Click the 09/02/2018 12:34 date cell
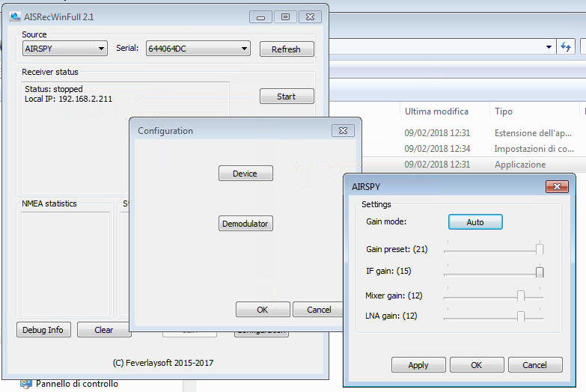This screenshot has height=392, width=586. click(437, 149)
